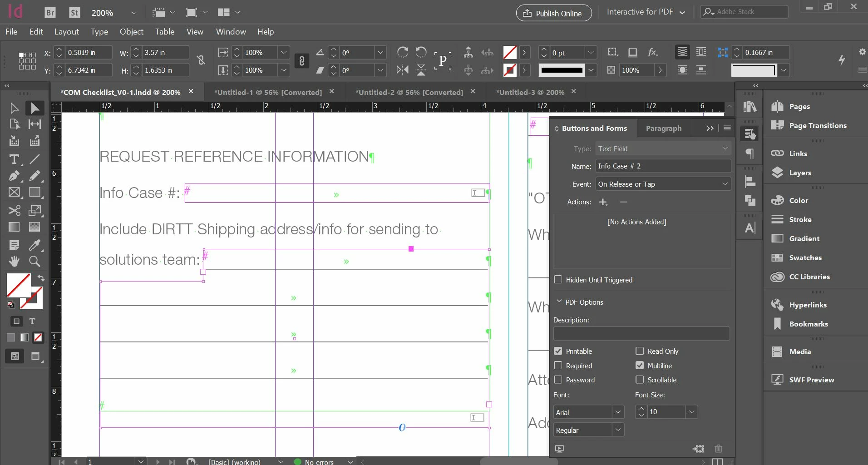
Task: Switch to the Paragraph panel tab
Action: [x=664, y=129]
